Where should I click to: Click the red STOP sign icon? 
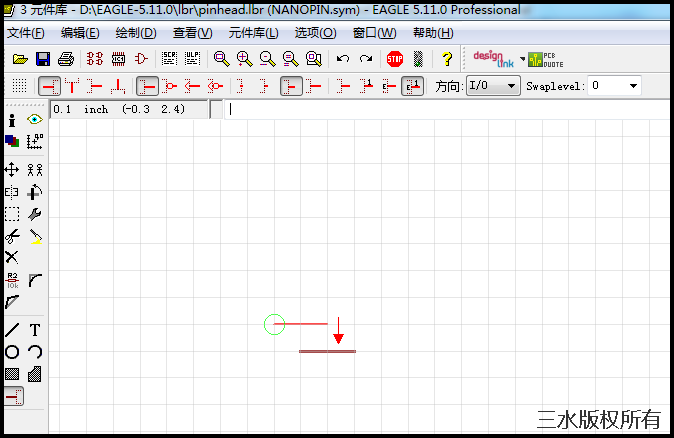click(x=395, y=59)
